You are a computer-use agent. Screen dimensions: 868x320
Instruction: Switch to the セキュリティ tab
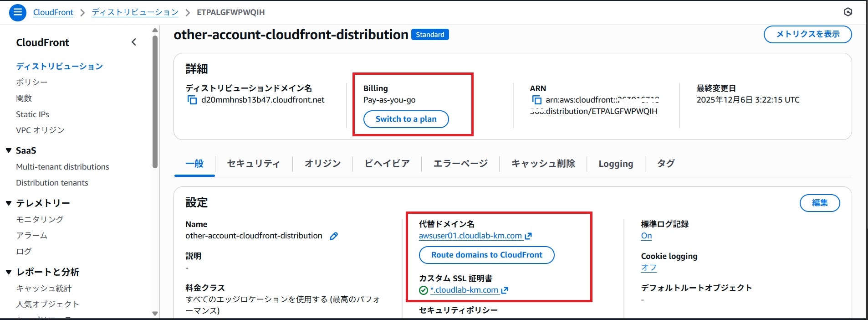tap(253, 164)
